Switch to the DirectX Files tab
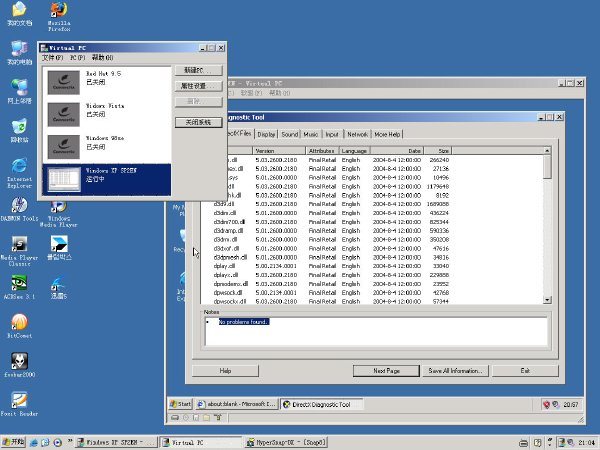 pyautogui.click(x=240, y=133)
